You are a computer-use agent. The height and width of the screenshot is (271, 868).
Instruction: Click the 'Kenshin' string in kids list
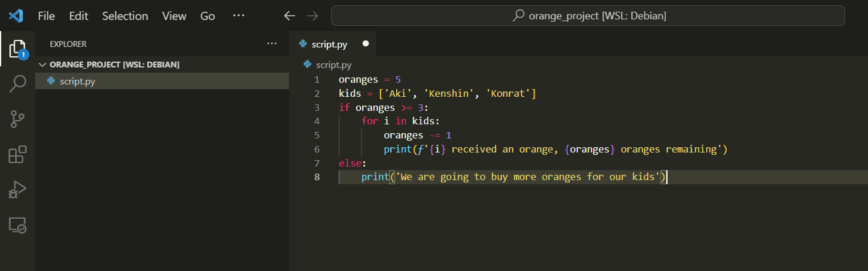[x=448, y=93]
